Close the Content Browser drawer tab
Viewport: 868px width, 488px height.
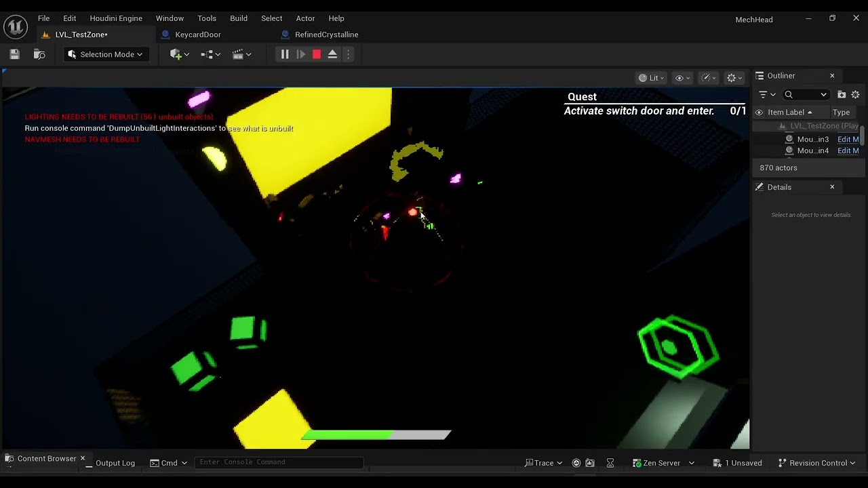pyautogui.click(x=83, y=459)
